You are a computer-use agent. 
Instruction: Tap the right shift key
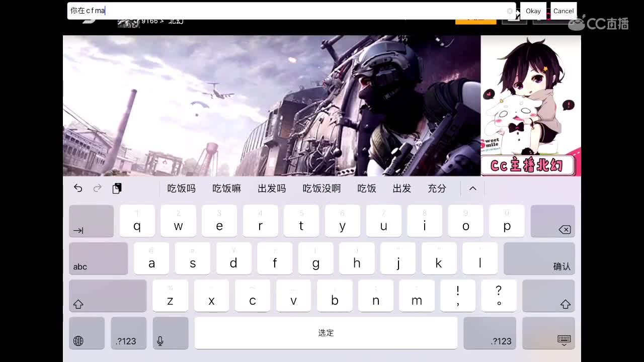pyautogui.click(x=548, y=296)
